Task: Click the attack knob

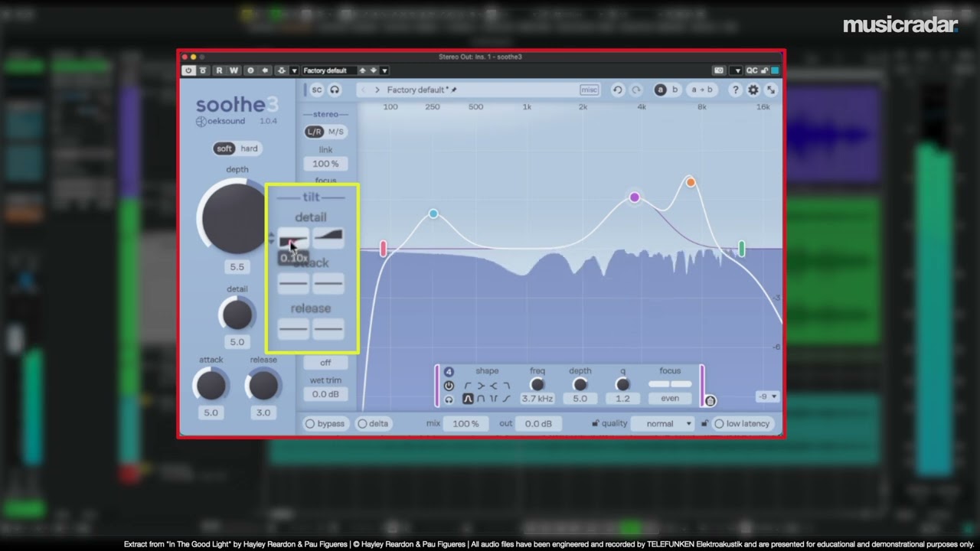Action: (x=211, y=386)
